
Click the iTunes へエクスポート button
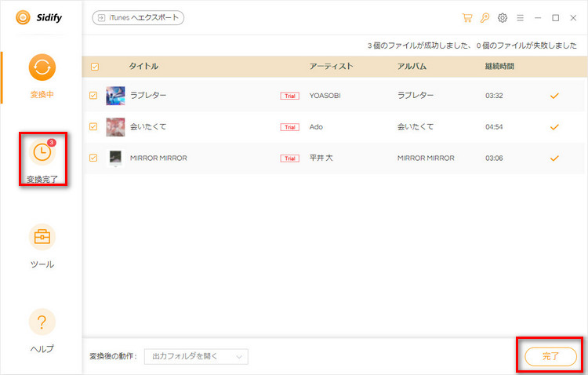point(138,17)
